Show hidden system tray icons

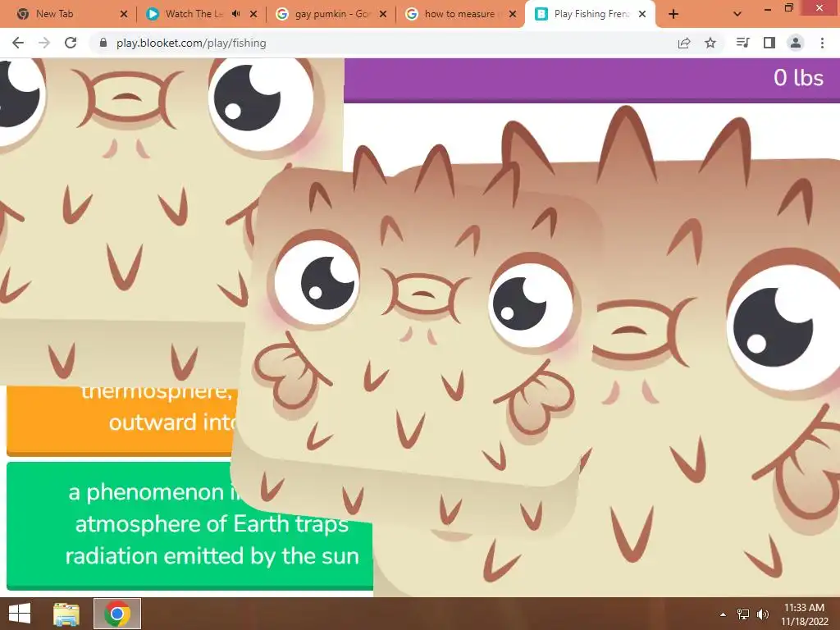click(x=724, y=614)
